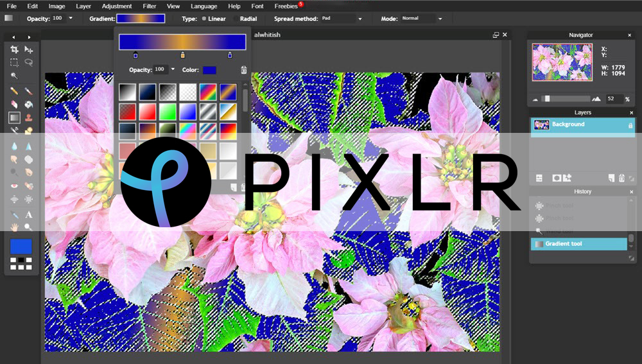Select the Gradient tool in toolbox
Viewport: 642px width, 364px height.
[14, 118]
